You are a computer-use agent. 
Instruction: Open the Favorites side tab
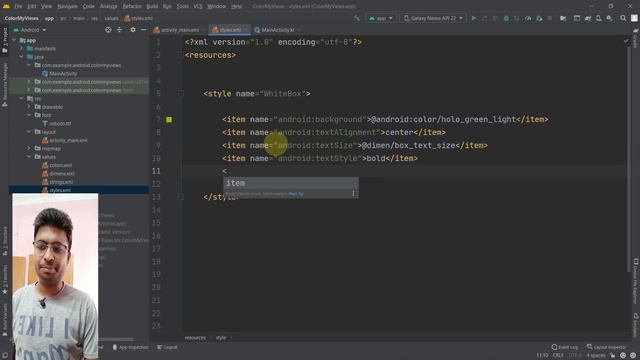4,280
